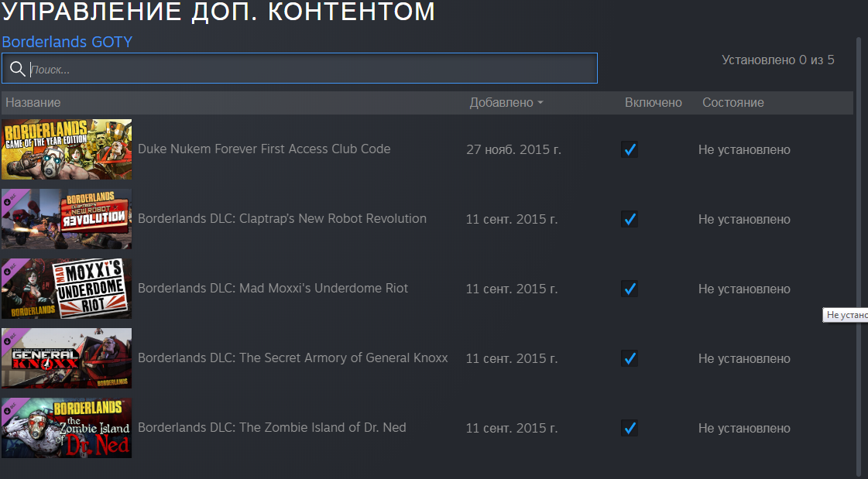The image size is (868, 479).
Task: Sort by Добавлено column arrow
Action: coord(540,102)
